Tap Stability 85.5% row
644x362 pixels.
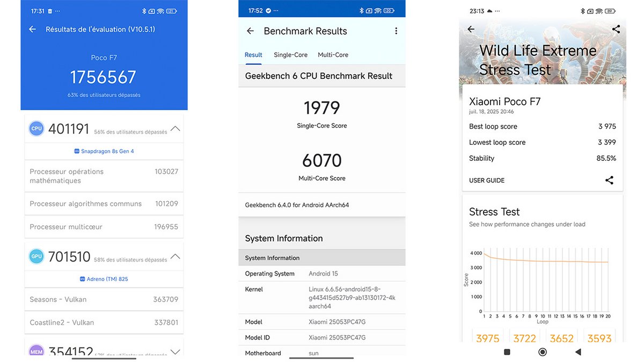click(543, 158)
